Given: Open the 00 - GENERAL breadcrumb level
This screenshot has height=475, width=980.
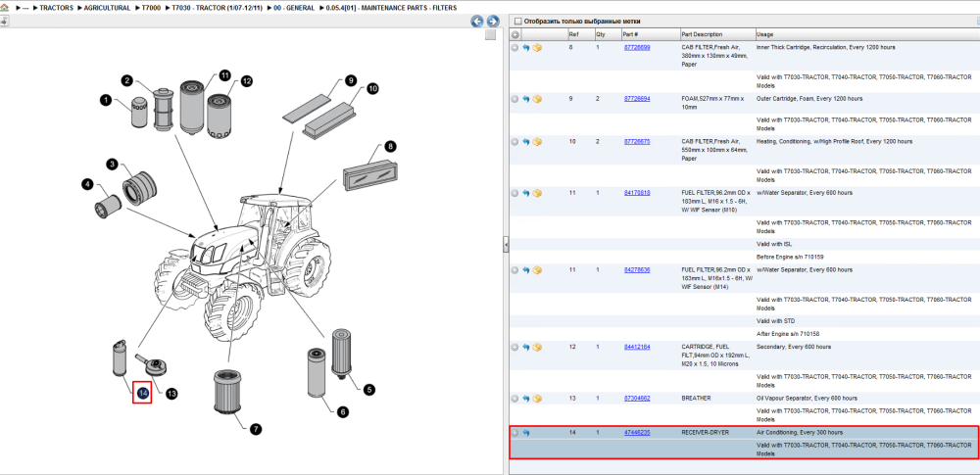Looking at the screenshot, I should 294,8.
